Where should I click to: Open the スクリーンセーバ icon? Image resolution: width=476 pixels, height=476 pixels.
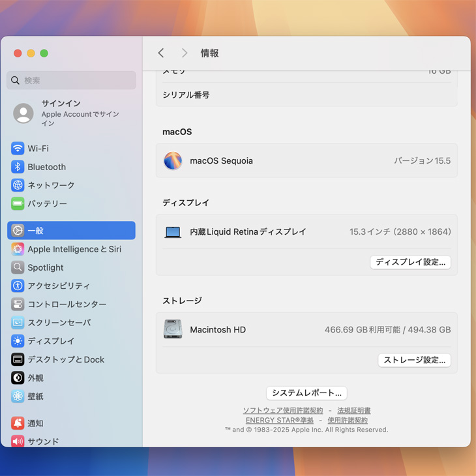18,323
